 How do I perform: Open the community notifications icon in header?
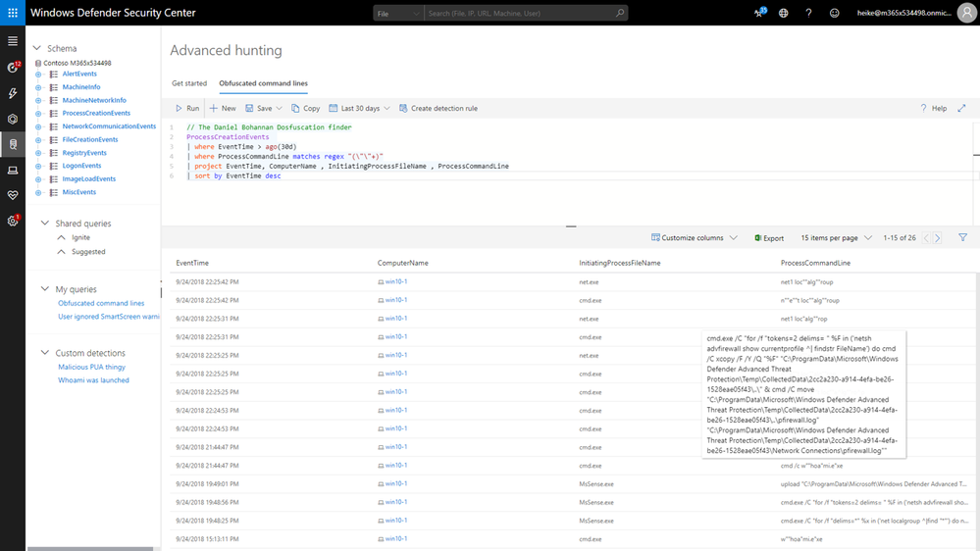(759, 13)
